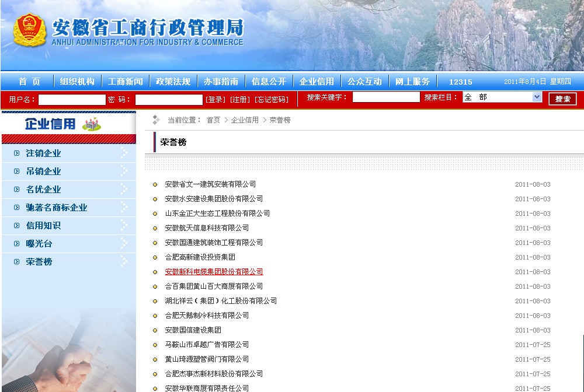Click the bullet icon next to 安徽航天信息科技有限公司
The image size is (584, 392).
point(155,228)
